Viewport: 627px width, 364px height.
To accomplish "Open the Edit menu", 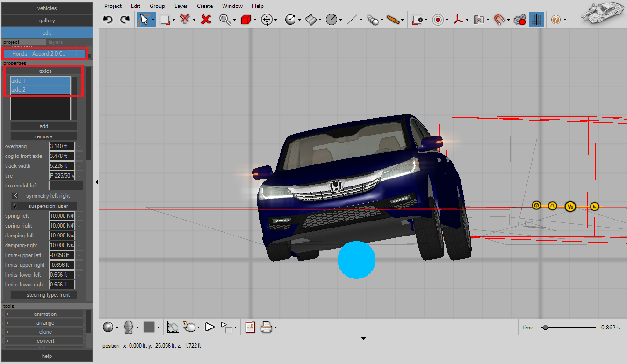I will 136,6.
